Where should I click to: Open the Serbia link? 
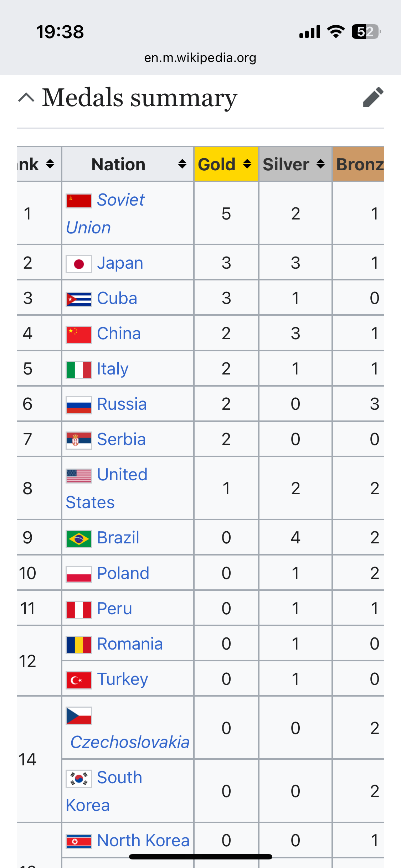click(x=121, y=439)
